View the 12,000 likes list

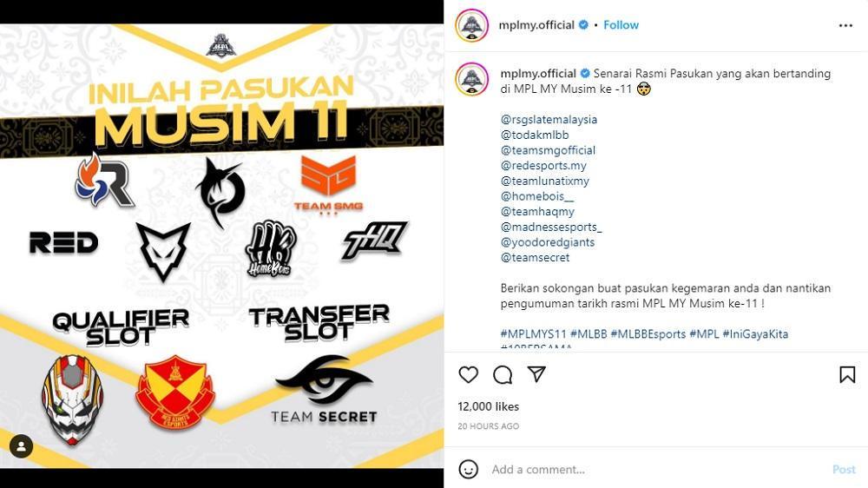point(488,406)
